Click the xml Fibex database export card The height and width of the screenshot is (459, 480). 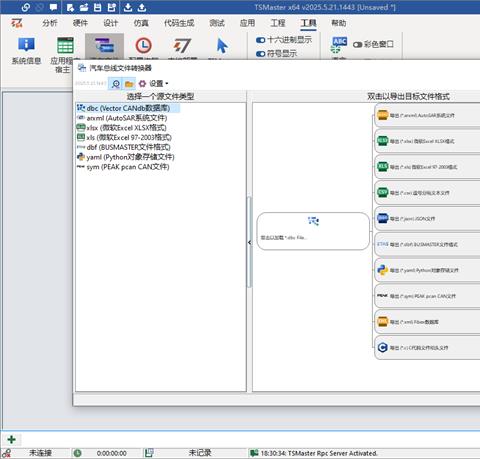click(x=427, y=322)
